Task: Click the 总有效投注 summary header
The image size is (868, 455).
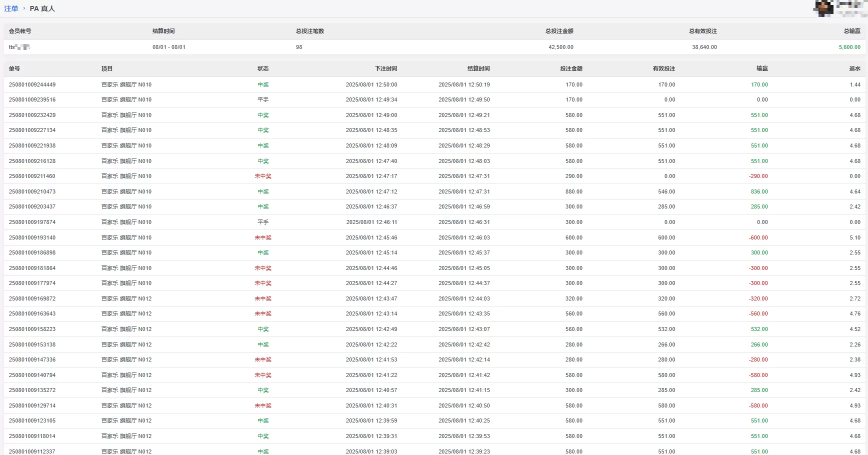Action: [x=703, y=31]
